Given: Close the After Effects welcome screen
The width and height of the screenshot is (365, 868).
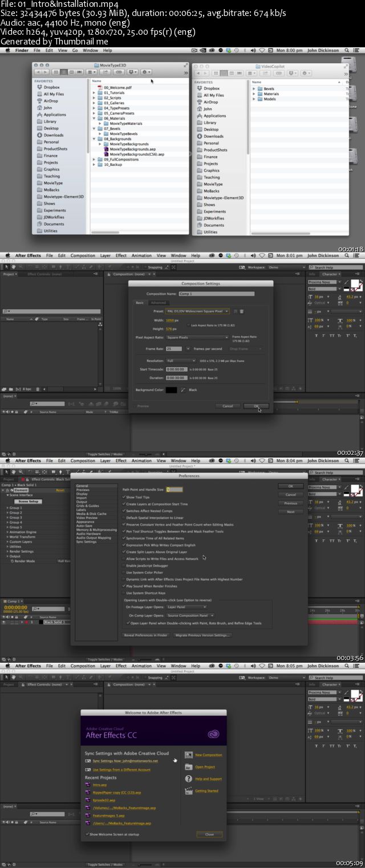Looking at the screenshot, I should coord(209,834).
